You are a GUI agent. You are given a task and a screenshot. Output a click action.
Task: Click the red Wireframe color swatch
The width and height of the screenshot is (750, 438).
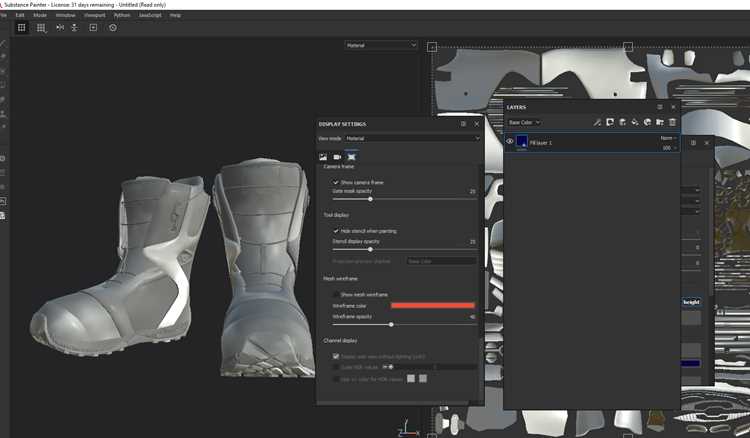coord(433,306)
